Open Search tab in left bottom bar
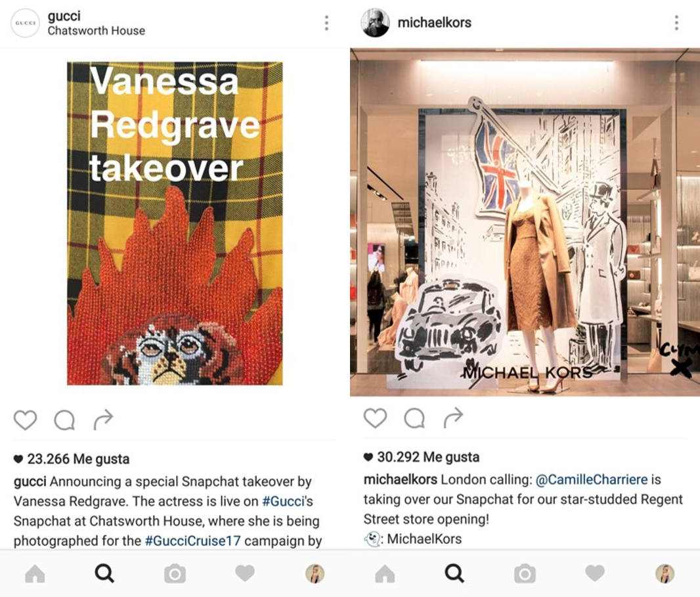This screenshot has height=597, width=700. click(x=104, y=573)
